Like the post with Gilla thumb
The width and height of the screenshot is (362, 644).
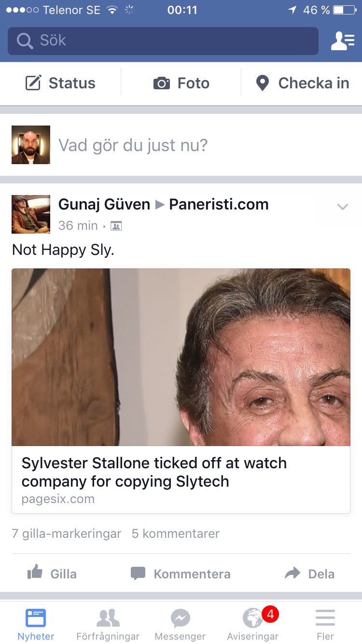(x=35, y=573)
